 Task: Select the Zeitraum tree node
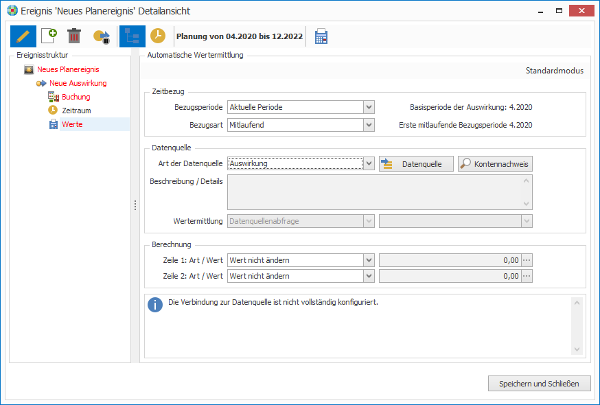click(x=77, y=111)
